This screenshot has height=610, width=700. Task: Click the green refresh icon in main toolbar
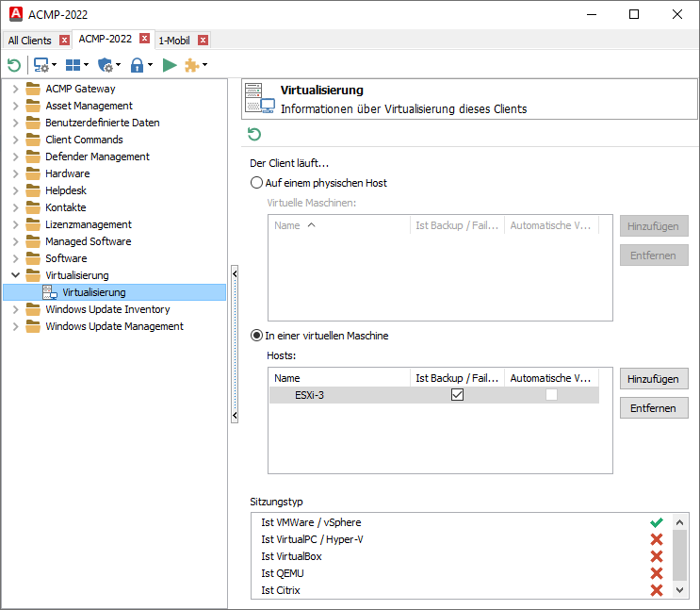pyautogui.click(x=14, y=65)
